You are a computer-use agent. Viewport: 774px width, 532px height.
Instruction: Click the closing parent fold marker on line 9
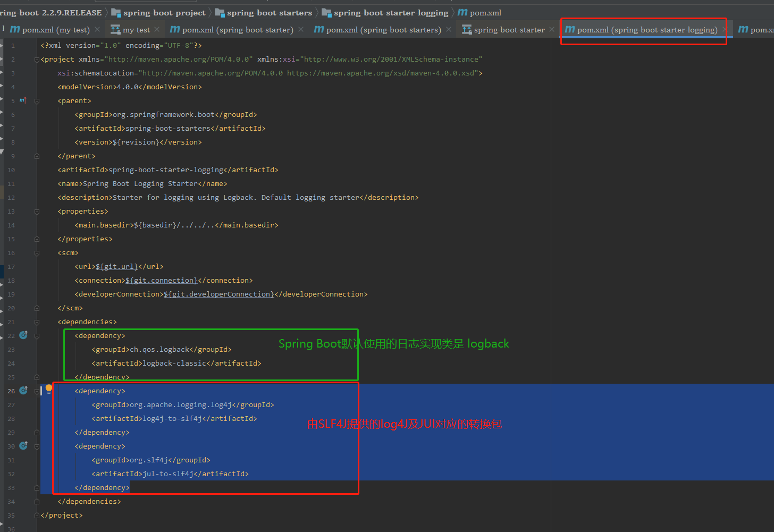tap(37, 156)
